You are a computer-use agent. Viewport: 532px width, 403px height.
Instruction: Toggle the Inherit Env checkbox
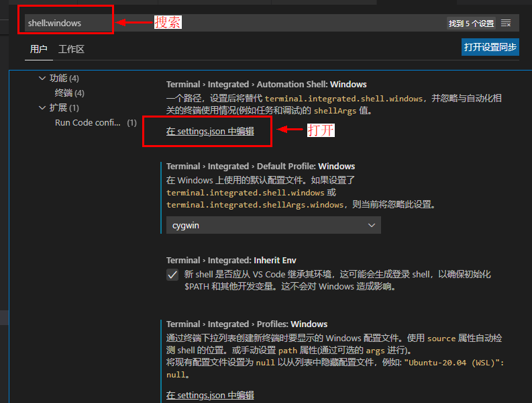172,275
